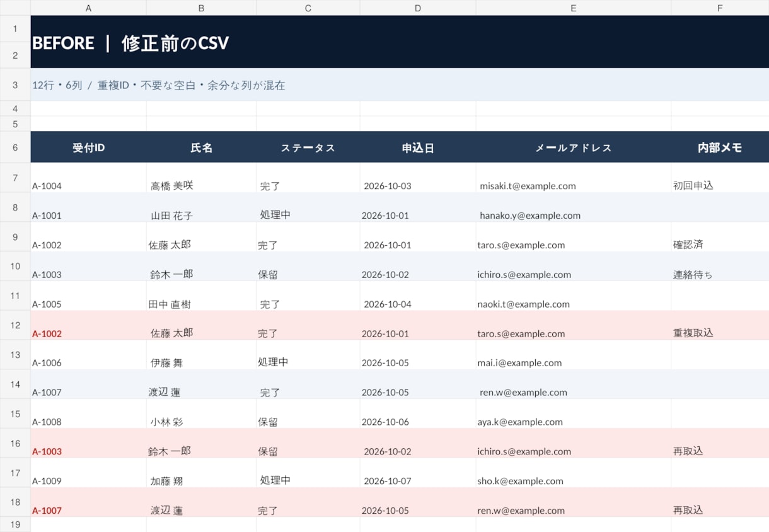Select cell with ID A-1001

(x=88, y=207)
